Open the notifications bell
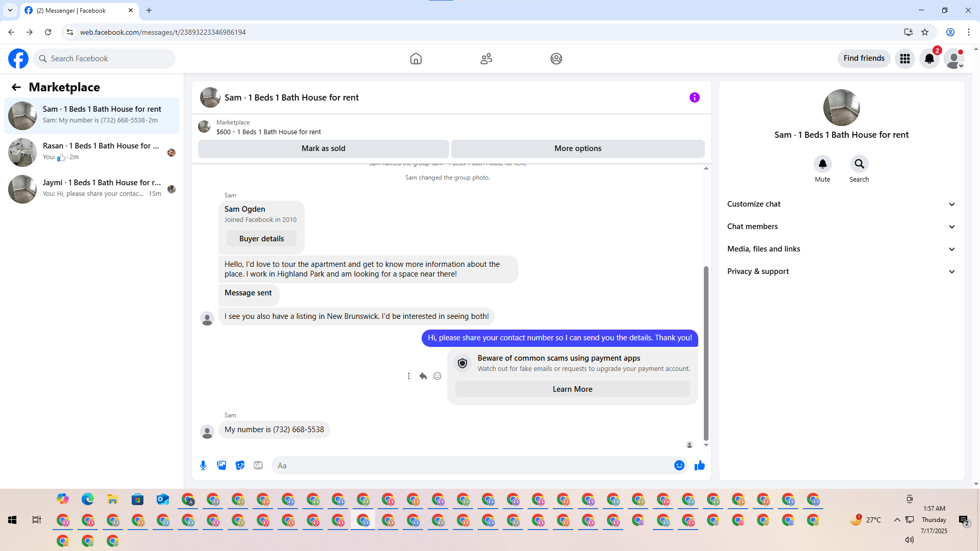 (x=929, y=59)
